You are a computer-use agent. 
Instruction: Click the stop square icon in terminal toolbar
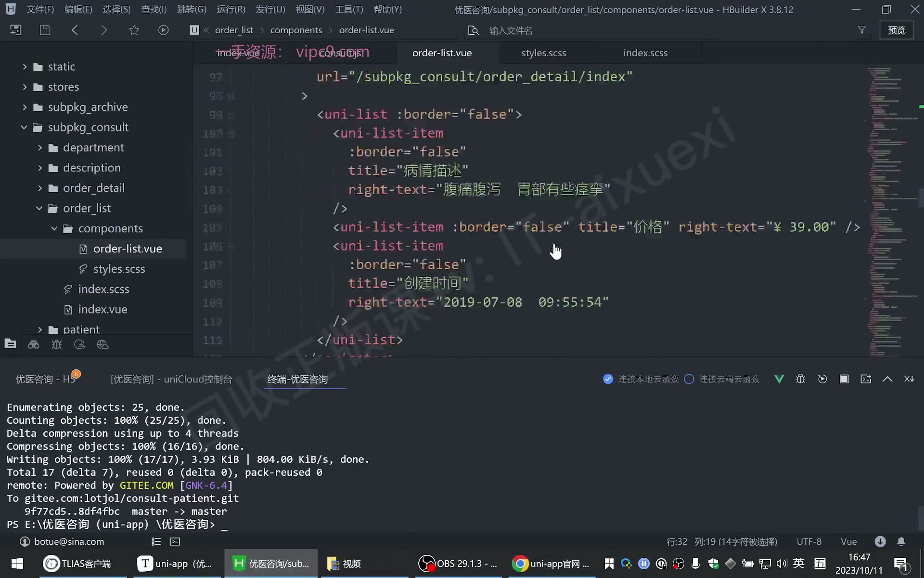[844, 379]
